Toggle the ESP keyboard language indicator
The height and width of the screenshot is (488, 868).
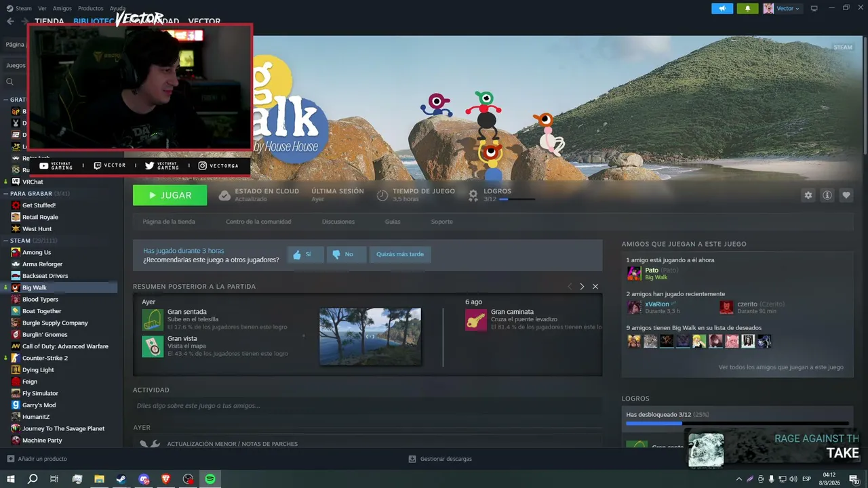[806, 479]
